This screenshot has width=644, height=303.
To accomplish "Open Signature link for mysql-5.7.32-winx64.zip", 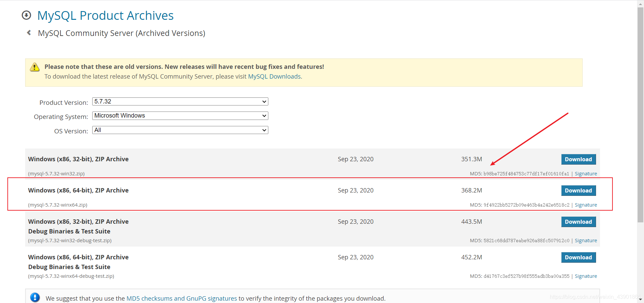I will coord(586,205).
